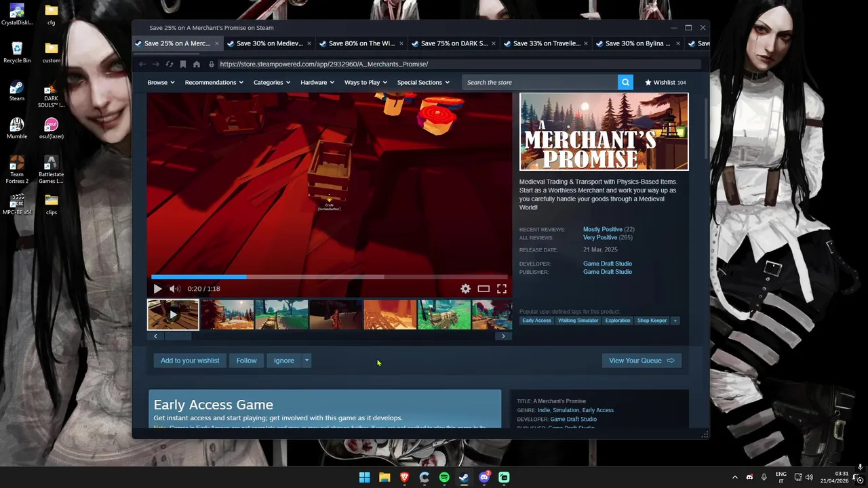
Task: Reload the store page
Action: pyautogui.click(x=170, y=64)
